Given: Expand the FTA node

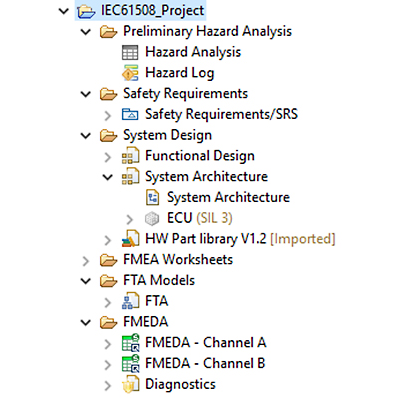Looking at the screenshot, I should [x=107, y=302].
